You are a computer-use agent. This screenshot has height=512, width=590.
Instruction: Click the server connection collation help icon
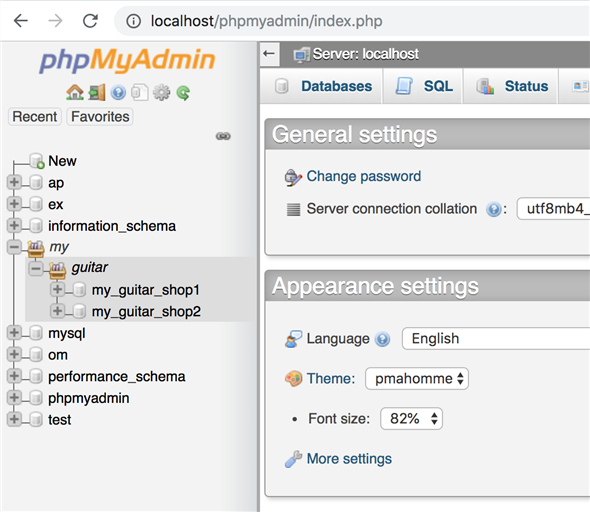(493, 209)
